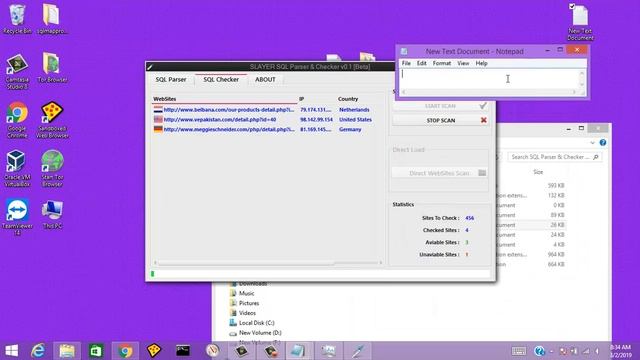
Task: Open the ABOUT tab
Action: click(x=265, y=80)
